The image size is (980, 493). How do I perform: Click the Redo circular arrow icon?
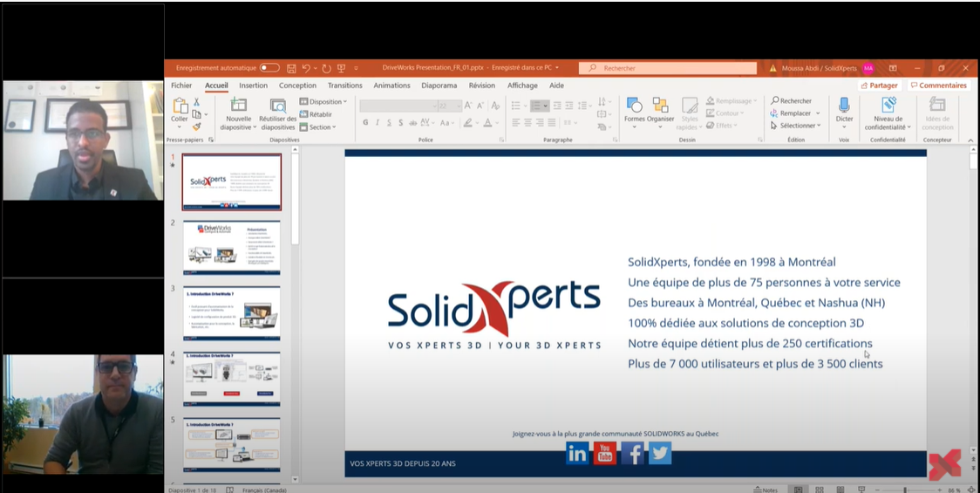point(326,68)
